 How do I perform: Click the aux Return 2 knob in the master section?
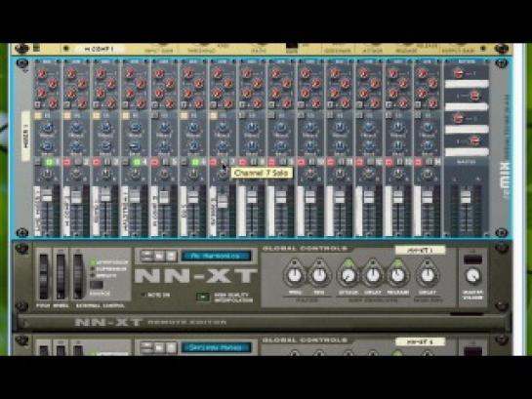coord(474,97)
